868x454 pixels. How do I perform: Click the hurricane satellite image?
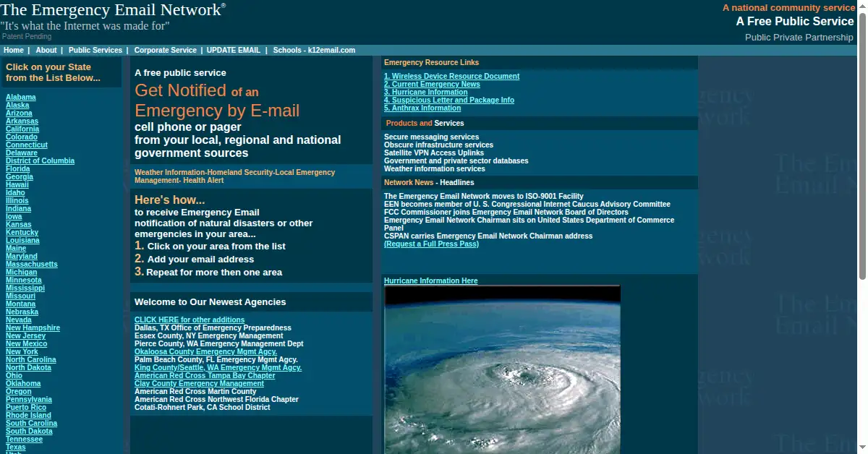(x=502, y=369)
